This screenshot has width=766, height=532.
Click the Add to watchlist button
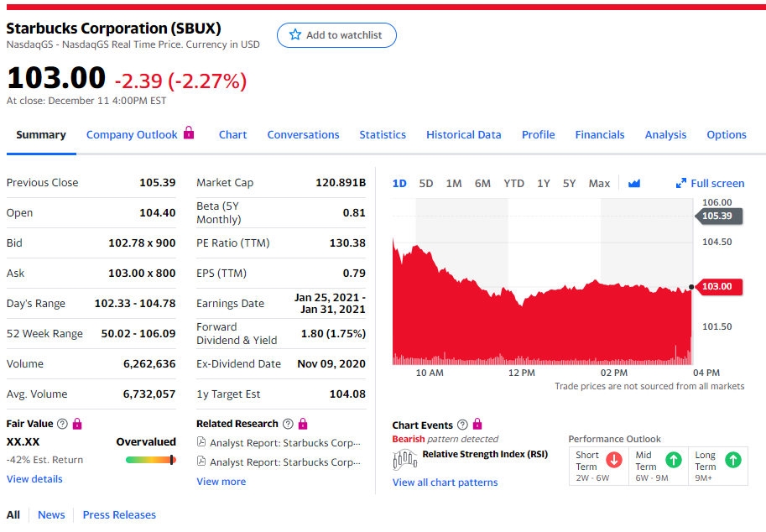click(x=336, y=35)
